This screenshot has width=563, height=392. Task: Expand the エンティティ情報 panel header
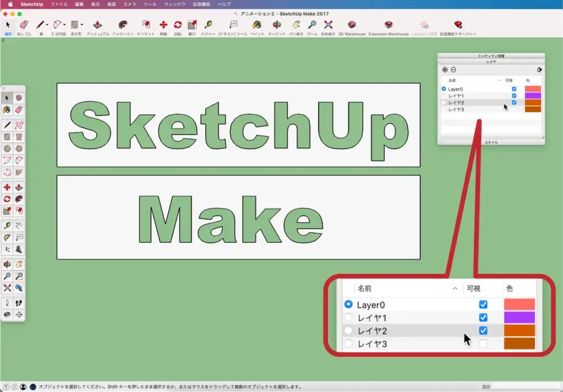(x=490, y=56)
